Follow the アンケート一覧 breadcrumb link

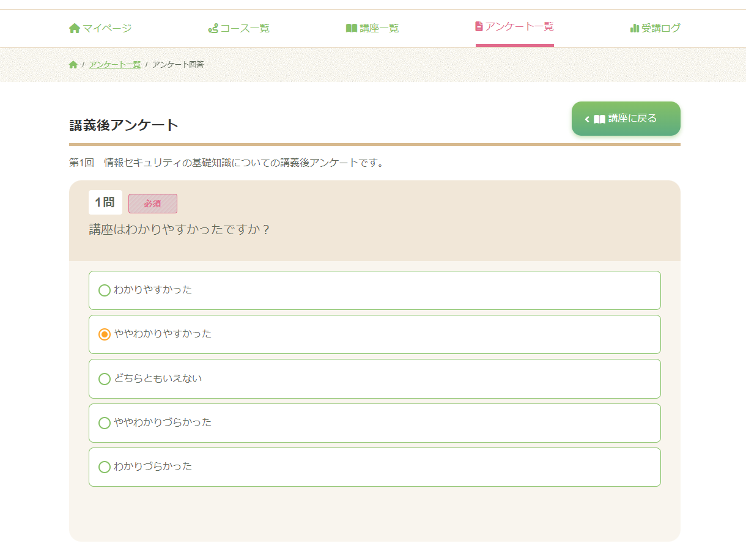(115, 64)
